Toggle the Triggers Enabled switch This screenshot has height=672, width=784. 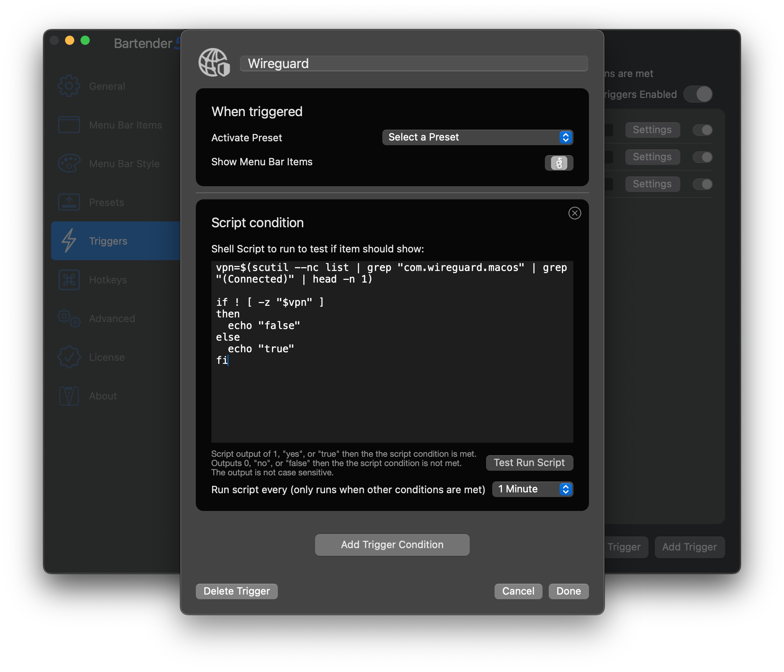[x=698, y=94]
